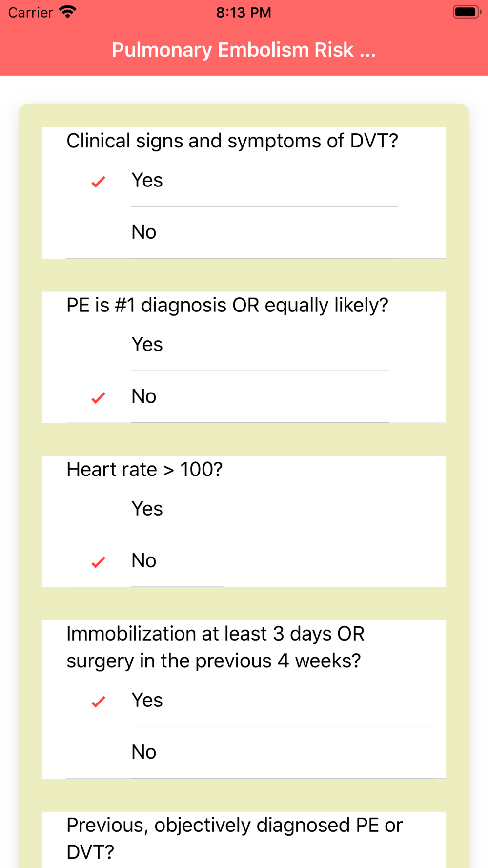
Task: Tap the immobilization or surgery question text
Action: (x=216, y=647)
